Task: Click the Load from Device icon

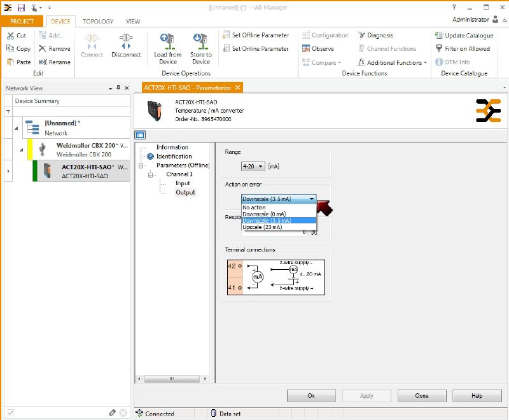Action: (x=168, y=41)
